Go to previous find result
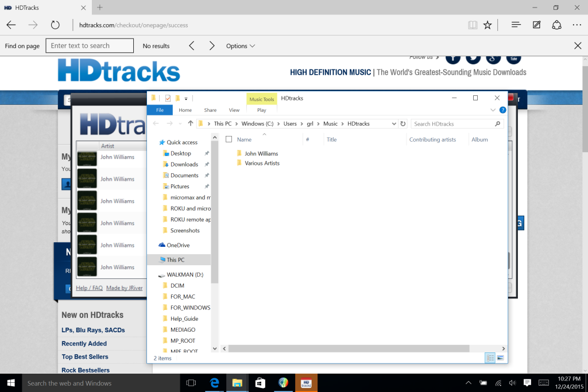Image resolution: width=588 pixels, height=392 pixels. pyautogui.click(x=192, y=46)
